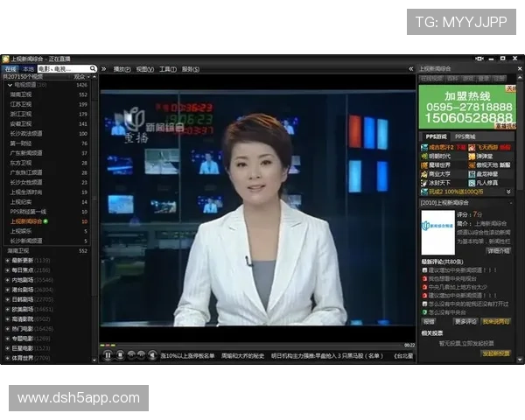
Task: Open the 观众 sort dropdown
Action: click(81, 77)
